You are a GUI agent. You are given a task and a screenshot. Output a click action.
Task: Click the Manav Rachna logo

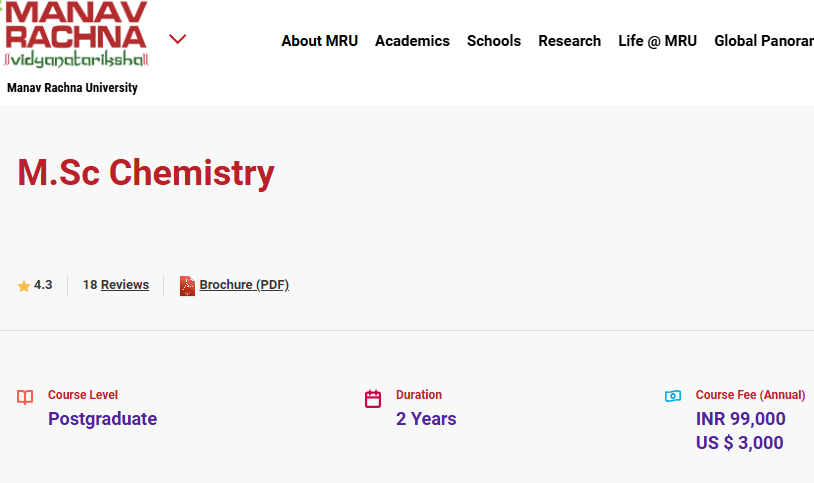tap(76, 34)
